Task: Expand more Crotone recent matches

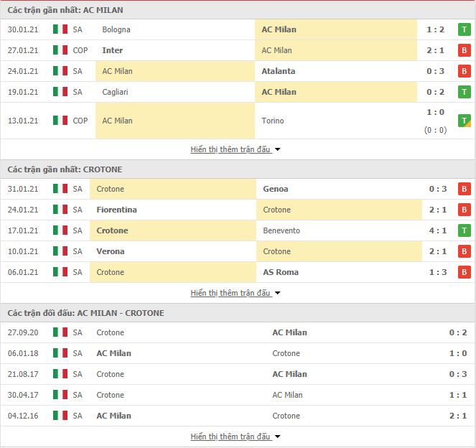Action: 235,293
